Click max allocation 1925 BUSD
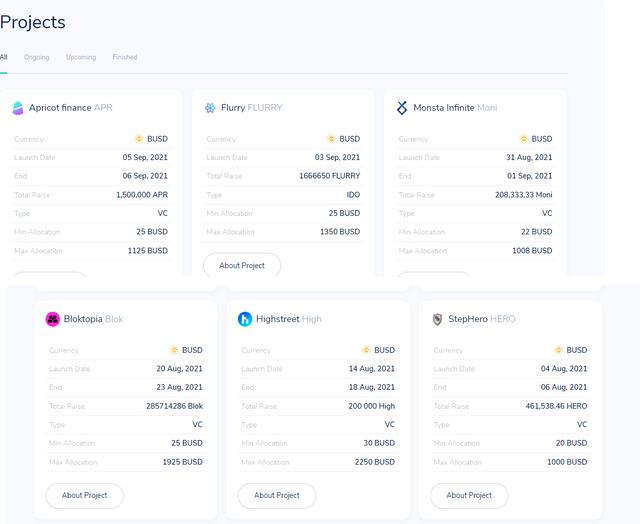This screenshot has width=640, height=524. pyautogui.click(x=183, y=462)
